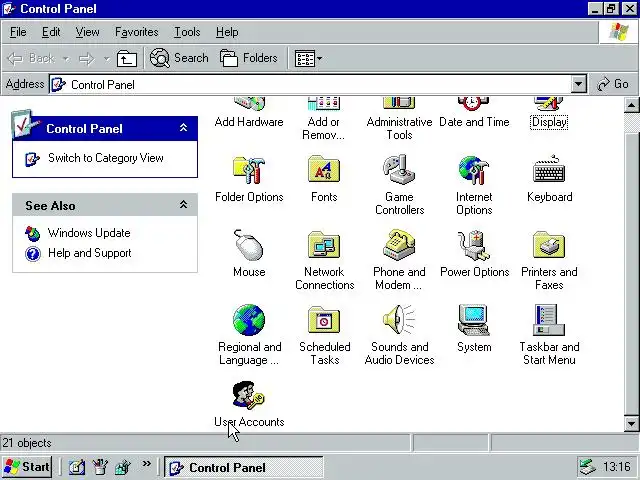Expand the Address bar dropdown
This screenshot has height=480, width=640.
(x=578, y=84)
